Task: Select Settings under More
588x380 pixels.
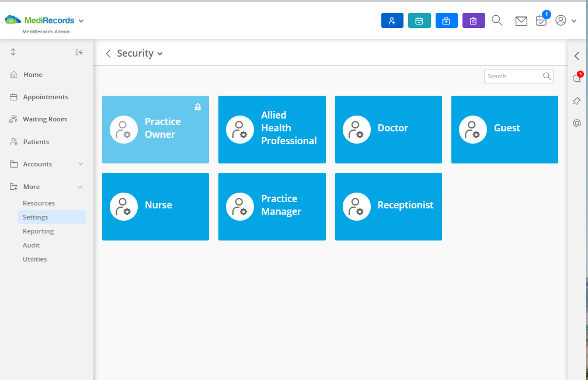Action: (x=52, y=217)
